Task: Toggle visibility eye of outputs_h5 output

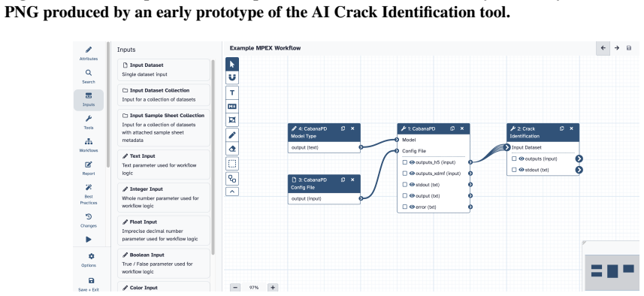Action: click(412, 162)
